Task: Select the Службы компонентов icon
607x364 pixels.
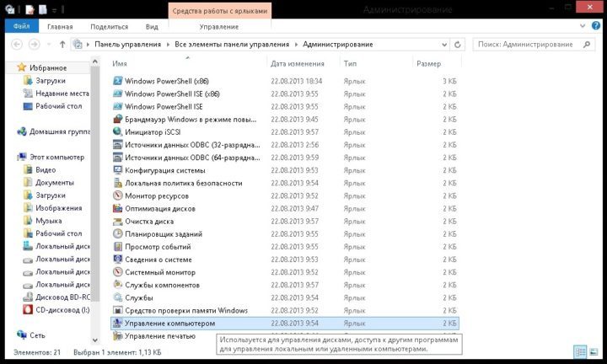Action: point(118,285)
